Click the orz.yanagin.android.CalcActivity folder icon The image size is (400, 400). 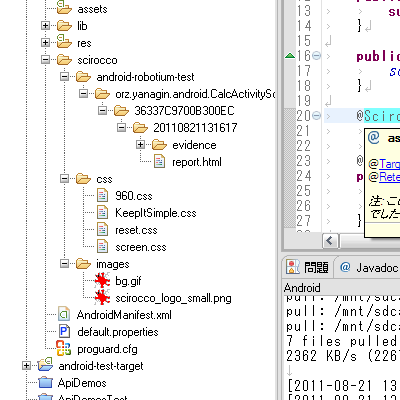[102, 94]
